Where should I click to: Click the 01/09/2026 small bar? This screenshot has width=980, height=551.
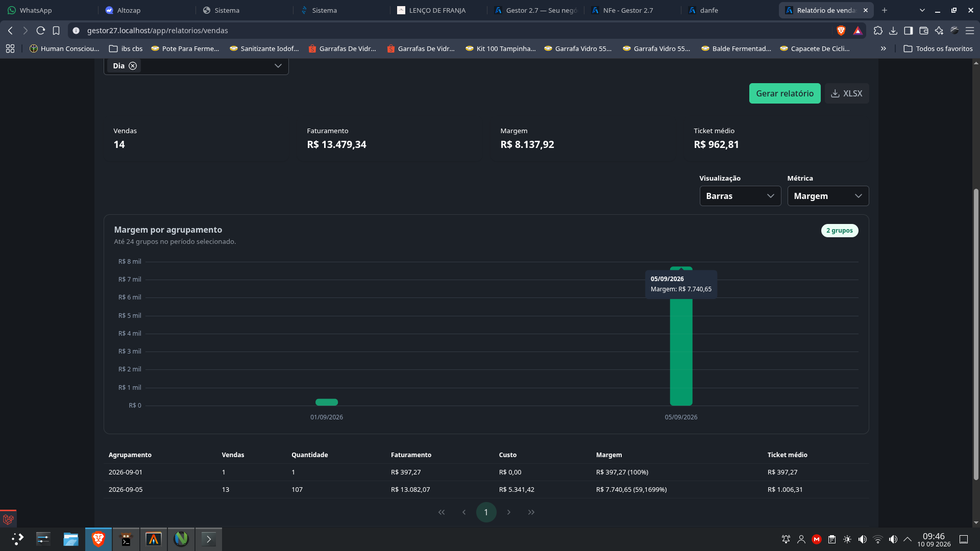pos(327,402)
